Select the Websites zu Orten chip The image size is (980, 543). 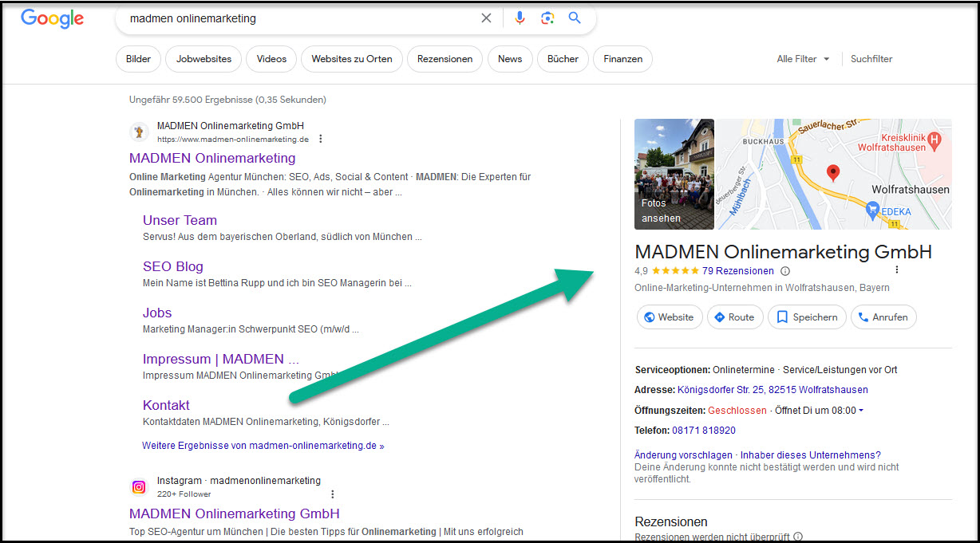click(352, 59)
